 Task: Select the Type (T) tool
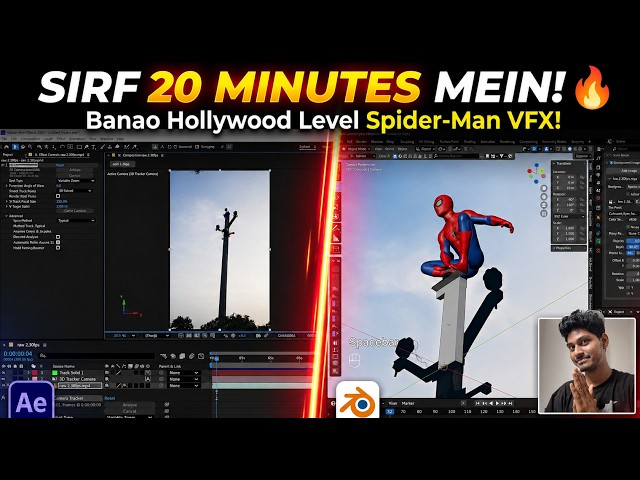click(x=93, y=147)
